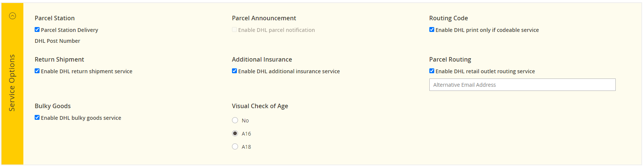
Task: Select the A18 age check radio button
Action: coord(235,146)
